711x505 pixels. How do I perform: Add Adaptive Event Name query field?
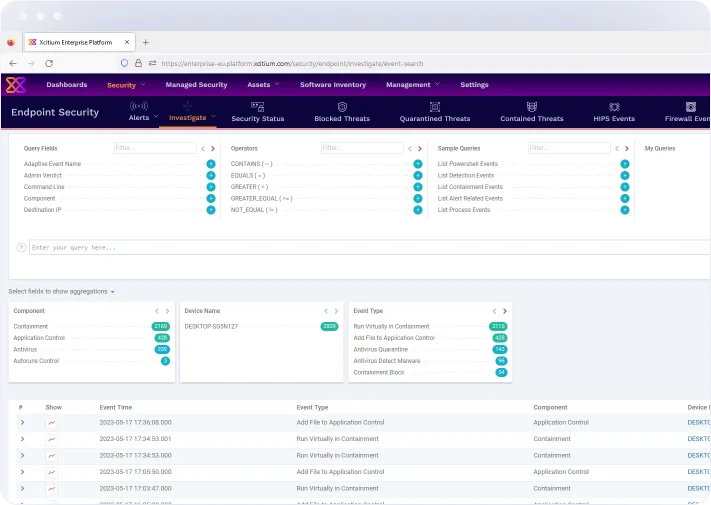tap(211, 164)
